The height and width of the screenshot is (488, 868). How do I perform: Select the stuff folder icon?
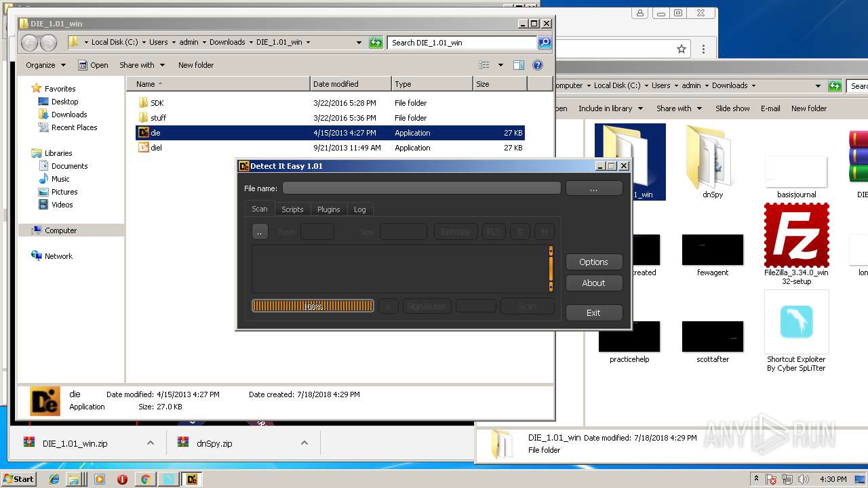tap(143, 118)
